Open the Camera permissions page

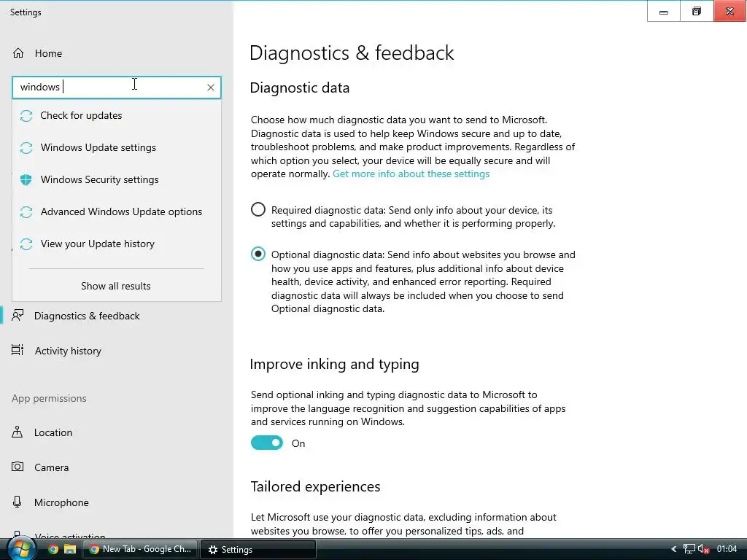pyautogui.click(x=52, y=467)
